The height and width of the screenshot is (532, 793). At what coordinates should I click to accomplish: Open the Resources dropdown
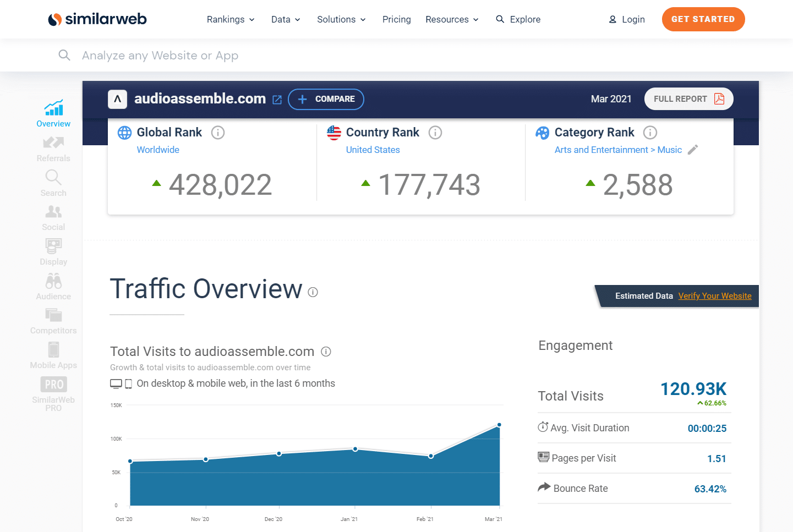point(451,19)
